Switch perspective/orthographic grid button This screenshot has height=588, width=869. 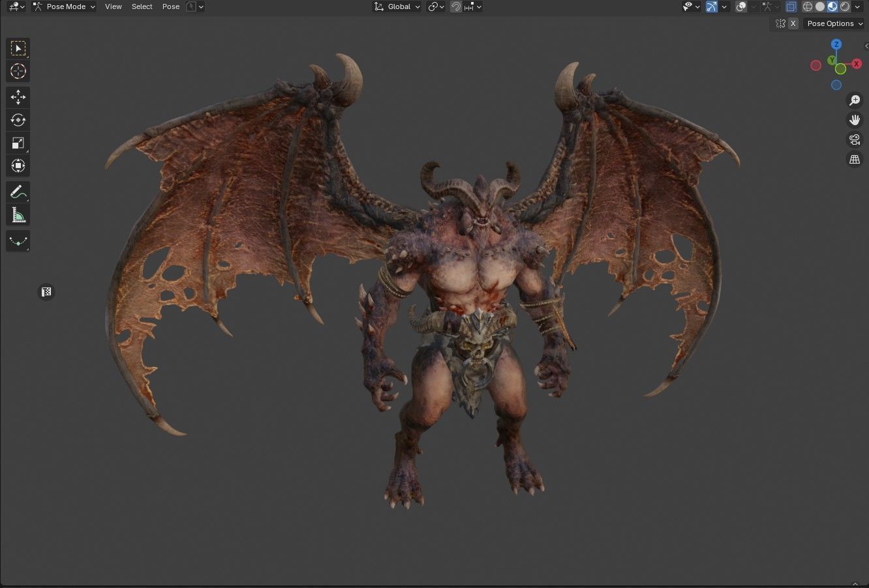coord(855,159)
